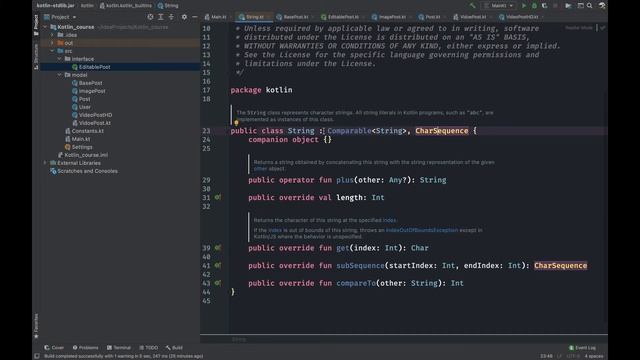Viewport: 640px width, 360px height.
Task: Switch to the EditablePost.kt editor tab
Action: (340, 17)
